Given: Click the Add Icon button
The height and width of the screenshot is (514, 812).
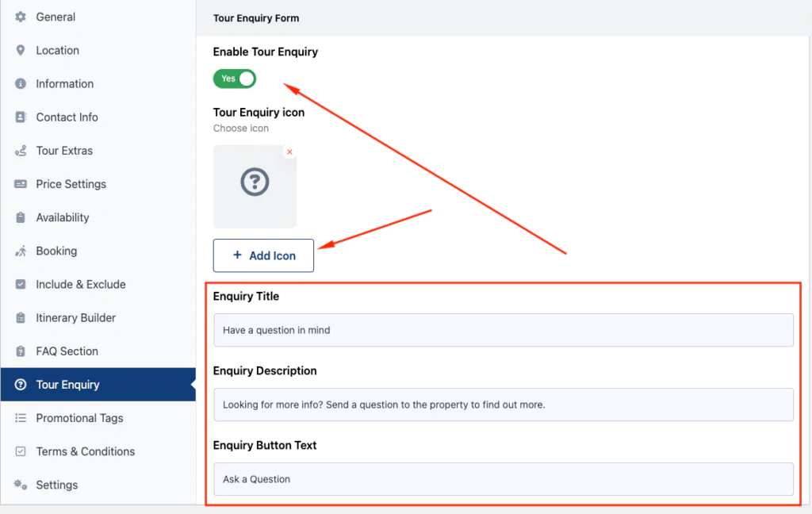Looking at the screenshot, I should [x=263, y=255].
